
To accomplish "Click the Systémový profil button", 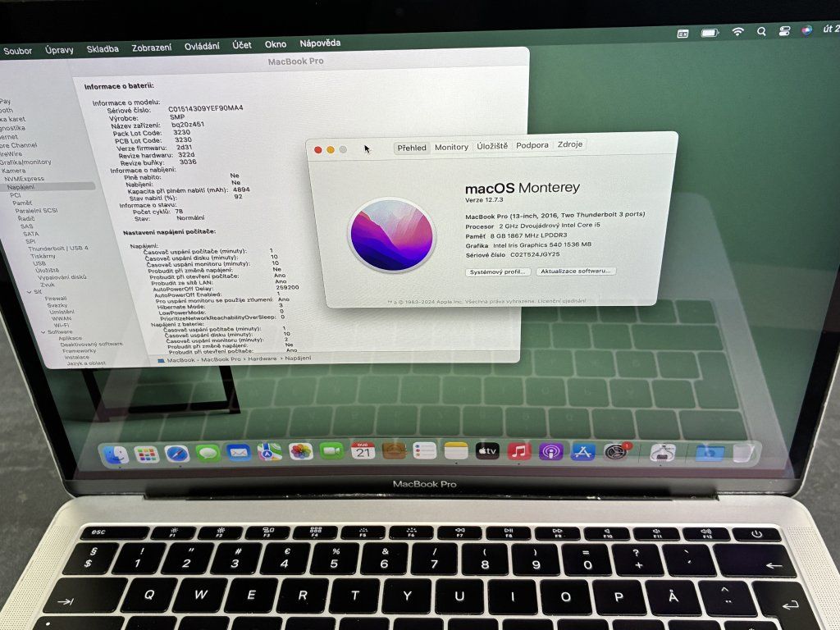I will [x=497, y=272].
